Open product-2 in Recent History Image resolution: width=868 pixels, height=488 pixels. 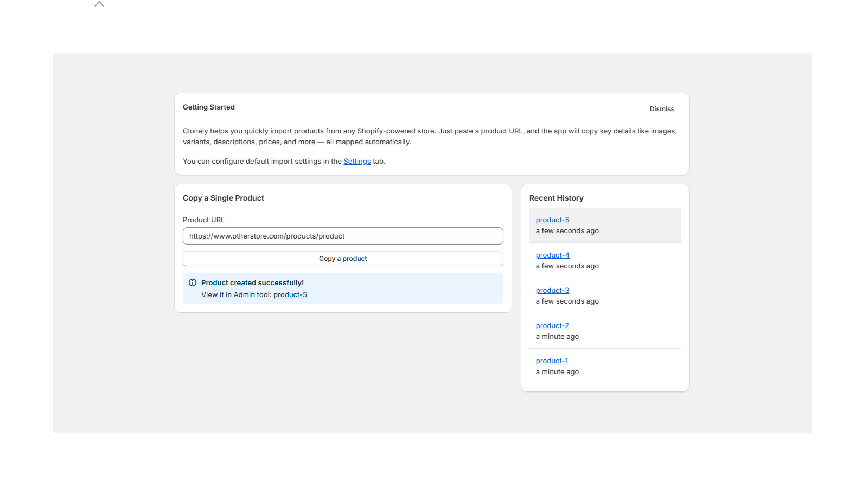point(552,326)
